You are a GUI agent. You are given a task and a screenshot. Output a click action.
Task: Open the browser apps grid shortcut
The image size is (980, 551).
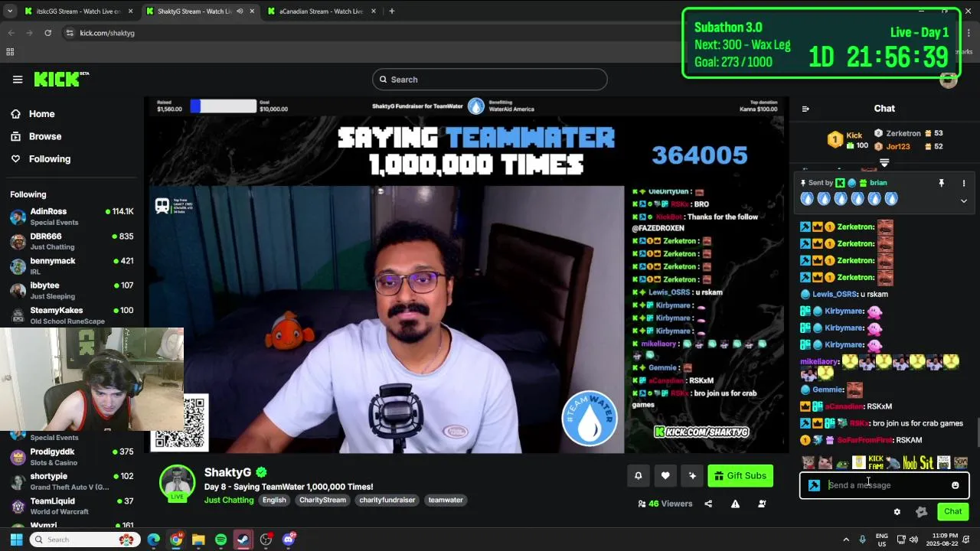pos(10,52)
